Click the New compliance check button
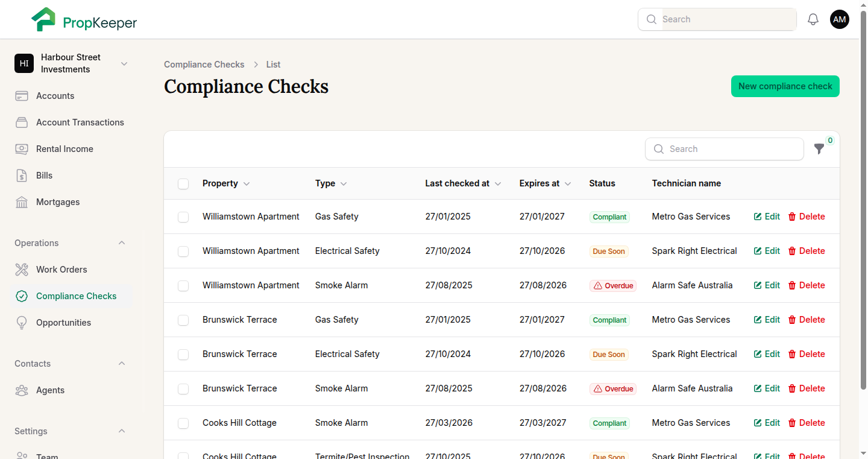Viewport: 868px width, 459px height. tap(785, 86)
